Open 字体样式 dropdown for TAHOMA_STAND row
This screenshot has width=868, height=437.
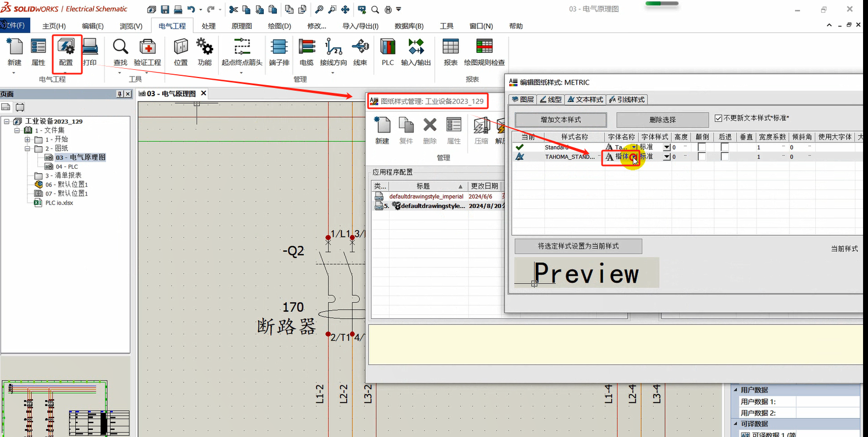pos(666,157)
